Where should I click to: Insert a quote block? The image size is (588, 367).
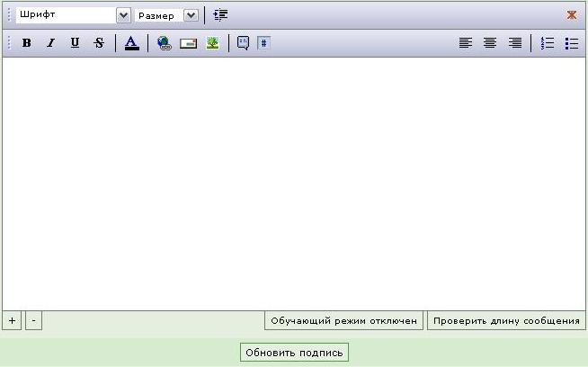[x=243, y=43]
